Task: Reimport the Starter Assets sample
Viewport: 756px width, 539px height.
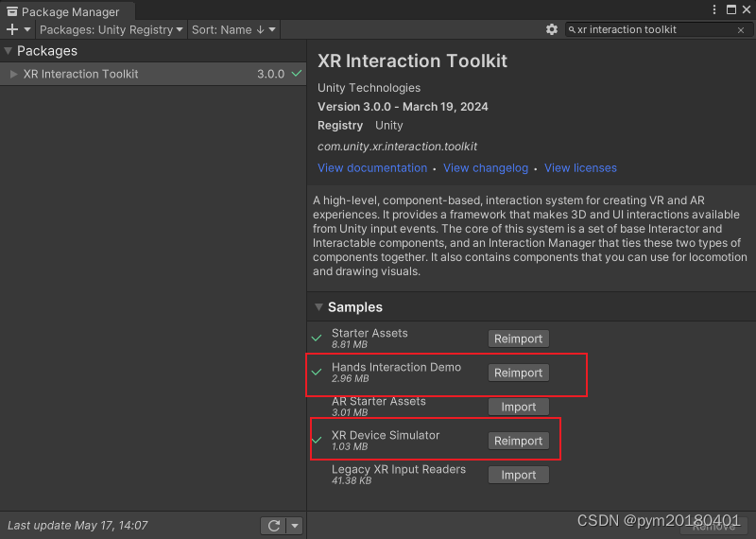Action: pyautogui.click(x=518, y=339)
